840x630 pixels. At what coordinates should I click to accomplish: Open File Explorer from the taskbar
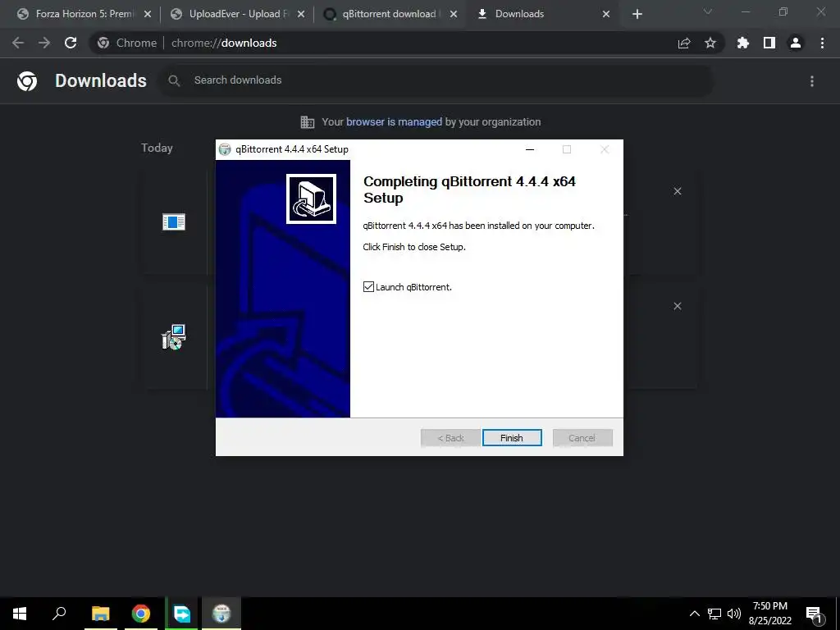click(100, 614)
